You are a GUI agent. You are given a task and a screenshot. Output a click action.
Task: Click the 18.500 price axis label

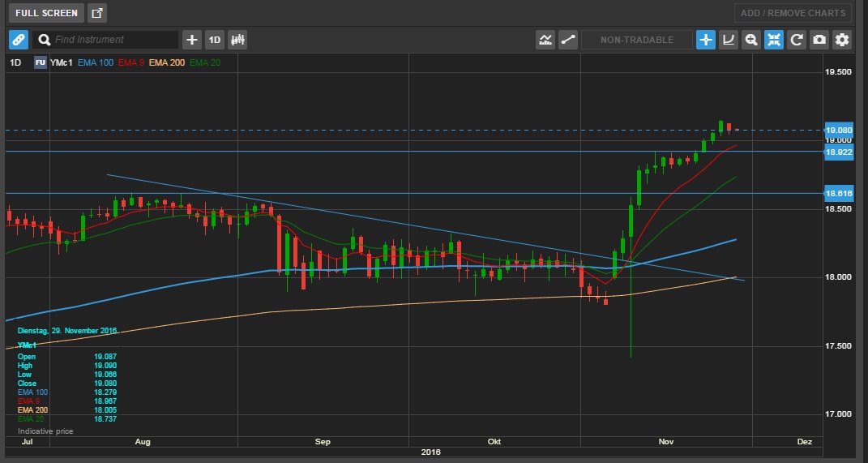coord(839,208)
